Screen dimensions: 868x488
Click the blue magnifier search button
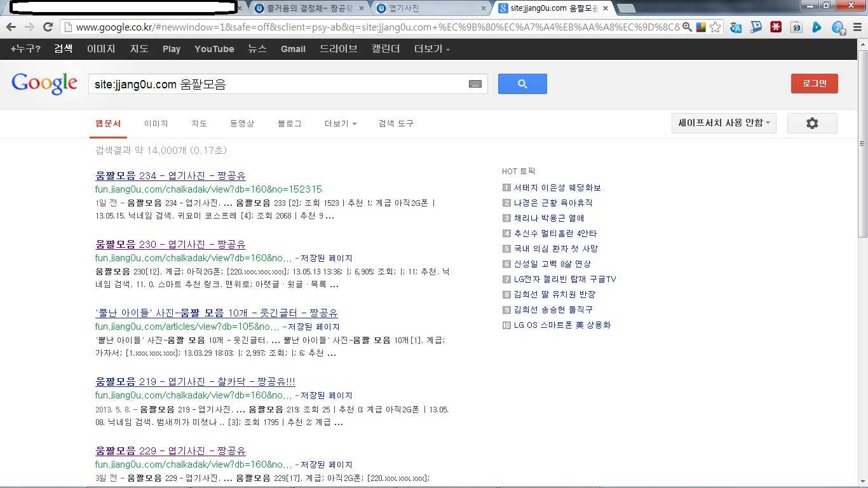click(x=522, y=84)
